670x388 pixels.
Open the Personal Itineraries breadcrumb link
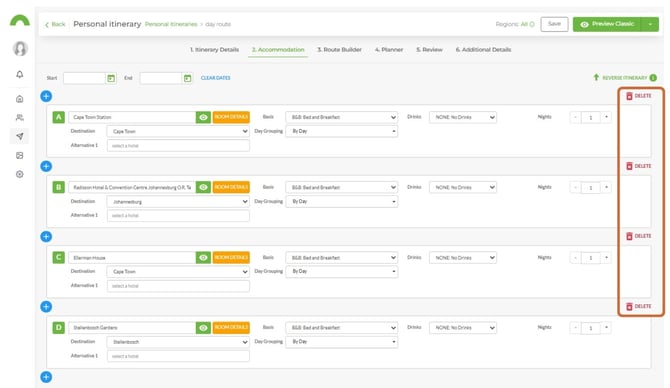(x=171, y=24)
